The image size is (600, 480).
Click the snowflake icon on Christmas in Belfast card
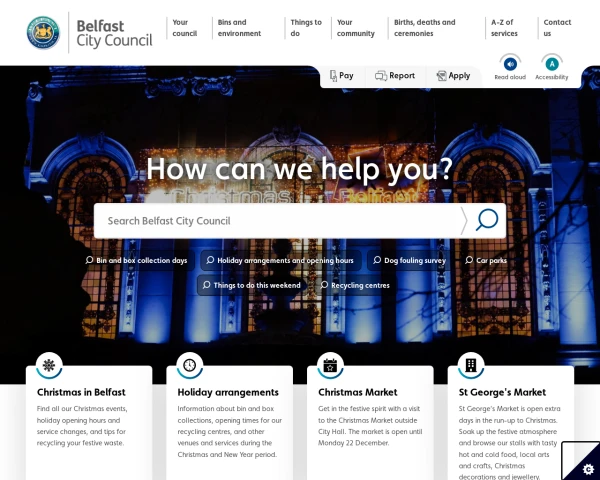[x=49, y=365]
